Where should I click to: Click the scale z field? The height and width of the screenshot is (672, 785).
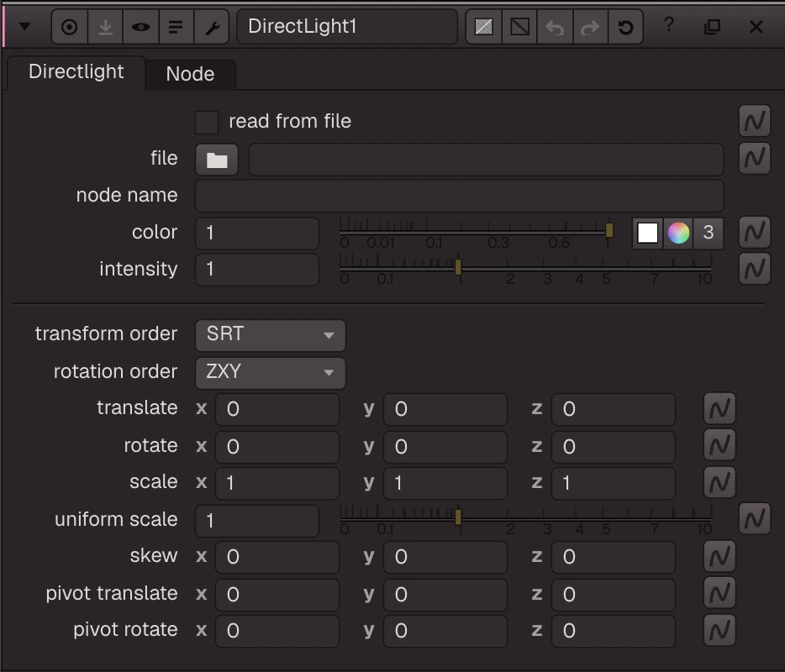(x=614, y=483)
